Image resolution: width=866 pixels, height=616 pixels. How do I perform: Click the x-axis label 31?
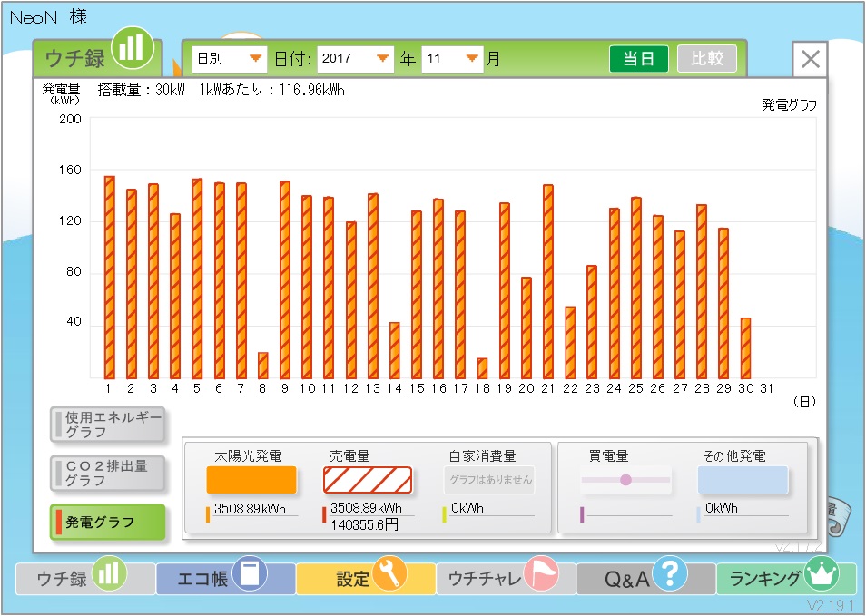pos(766,388)
